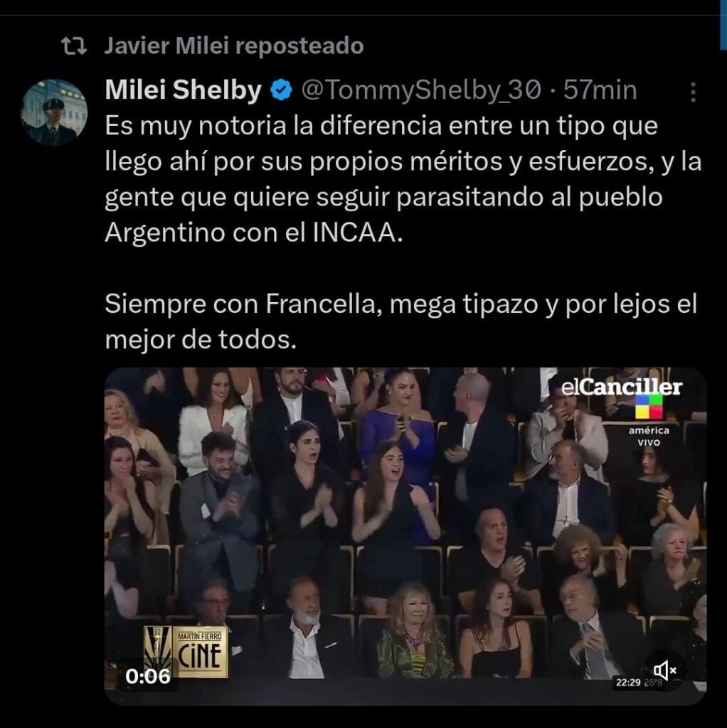
Task: Click the América Vivo channel logo
Action: coord(649,420)
